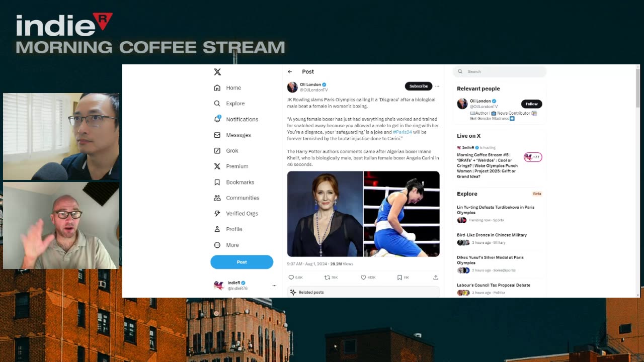Open account switcher three dots beside IndieR
This screenshot has height=362, width=644.
pos(274,286)
